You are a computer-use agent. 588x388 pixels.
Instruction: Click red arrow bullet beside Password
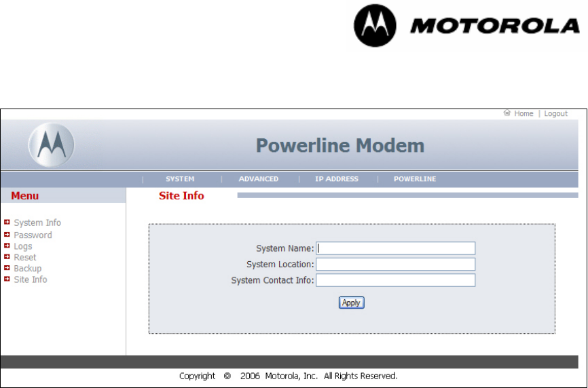[x=7, y=235]
